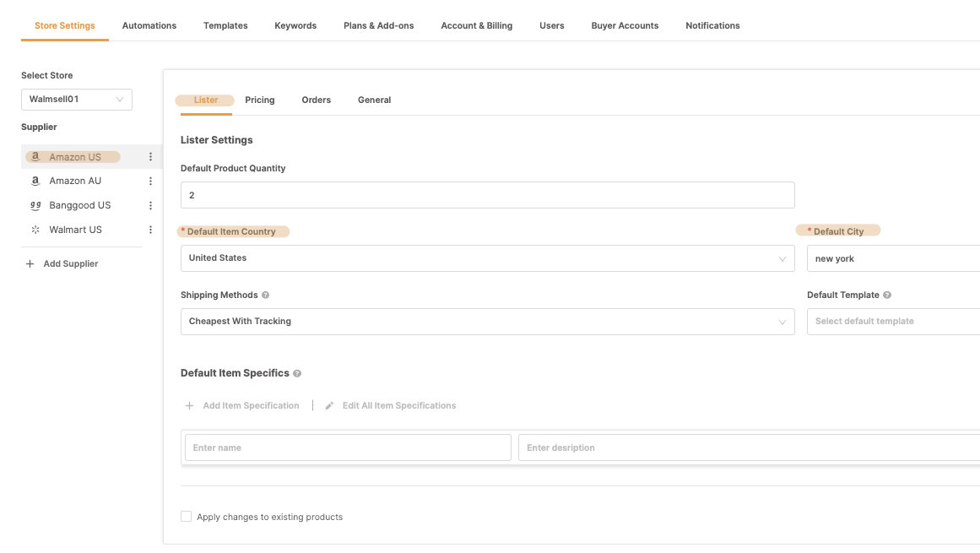Click the plus icon for Add Item Specification
The width and height of the screenshot is (980, 553).
click(x=189, y=406)
